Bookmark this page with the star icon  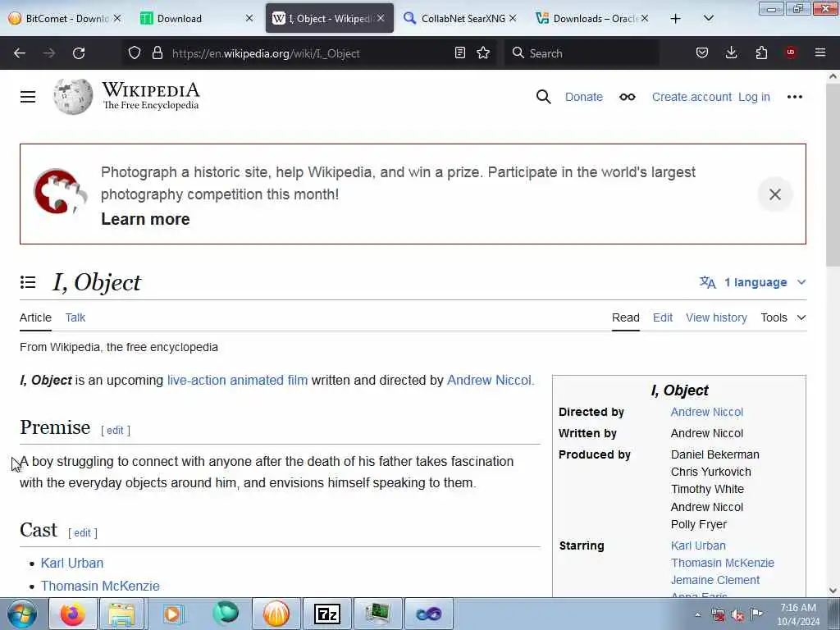(483, 52)
